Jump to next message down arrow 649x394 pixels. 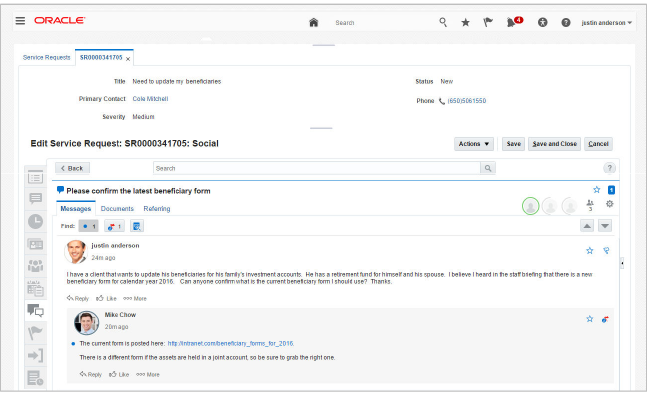605,226
